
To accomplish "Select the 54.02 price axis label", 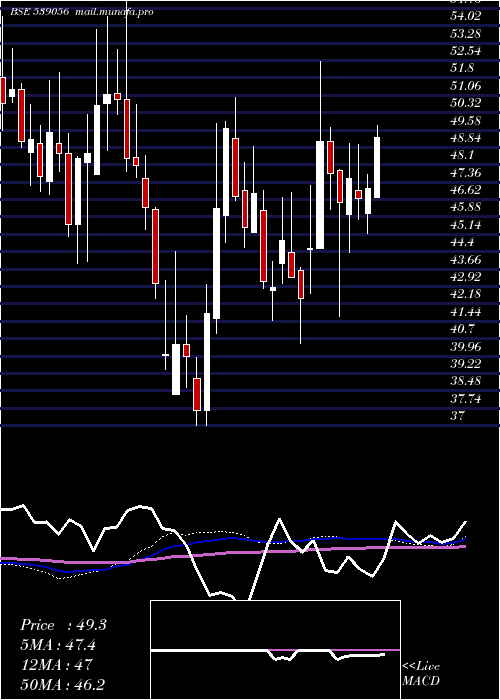I will pyautogui.click(x=466, y=16).
